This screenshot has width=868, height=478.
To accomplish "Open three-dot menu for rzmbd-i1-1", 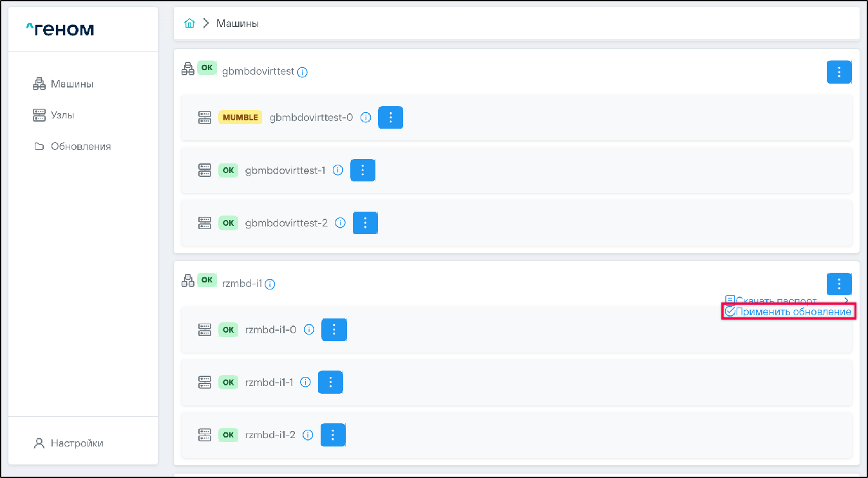I will pos(330,382).
